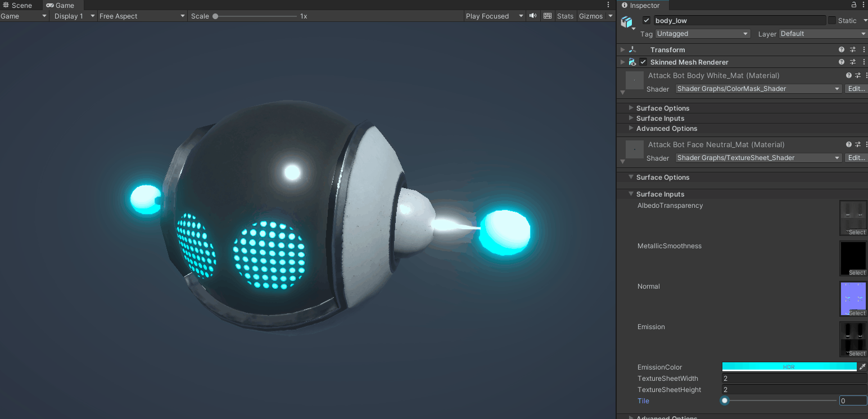
Task: Click the lock icon on the Inspector panel
Action: 853,5
